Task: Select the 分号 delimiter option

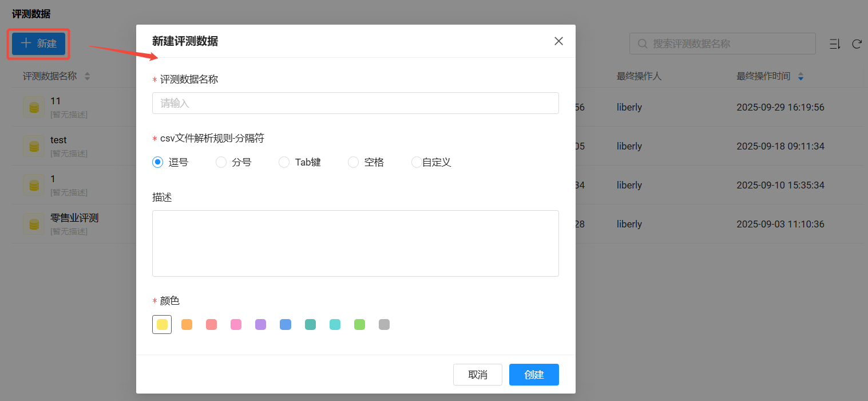Action: tap(221, 163)
